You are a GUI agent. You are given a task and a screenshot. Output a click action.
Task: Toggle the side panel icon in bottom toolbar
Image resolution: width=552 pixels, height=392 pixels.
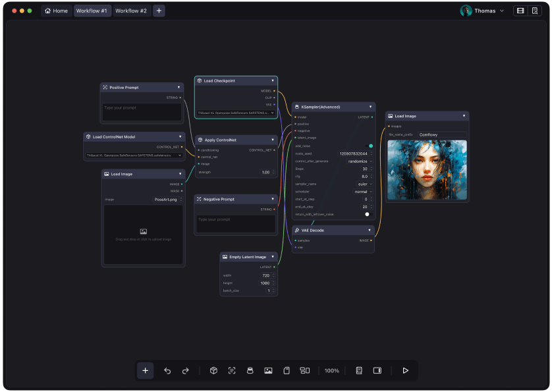[377, 371]
